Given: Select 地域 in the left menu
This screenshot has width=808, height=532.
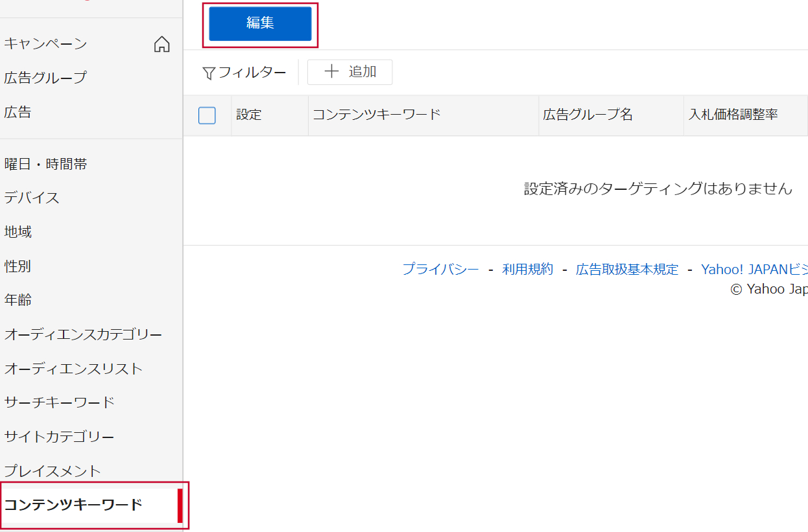Looking at the screenshot, I should pyautogui.click(x=18, y=232).
